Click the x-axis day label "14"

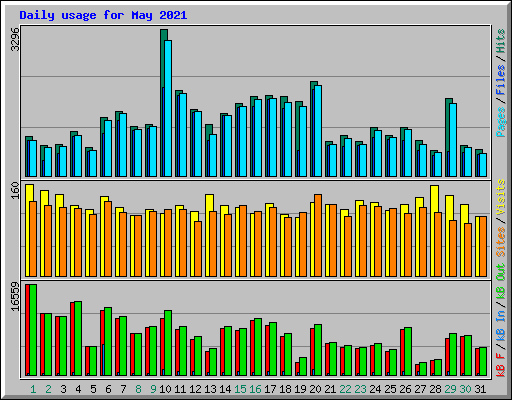pos(225,389)
